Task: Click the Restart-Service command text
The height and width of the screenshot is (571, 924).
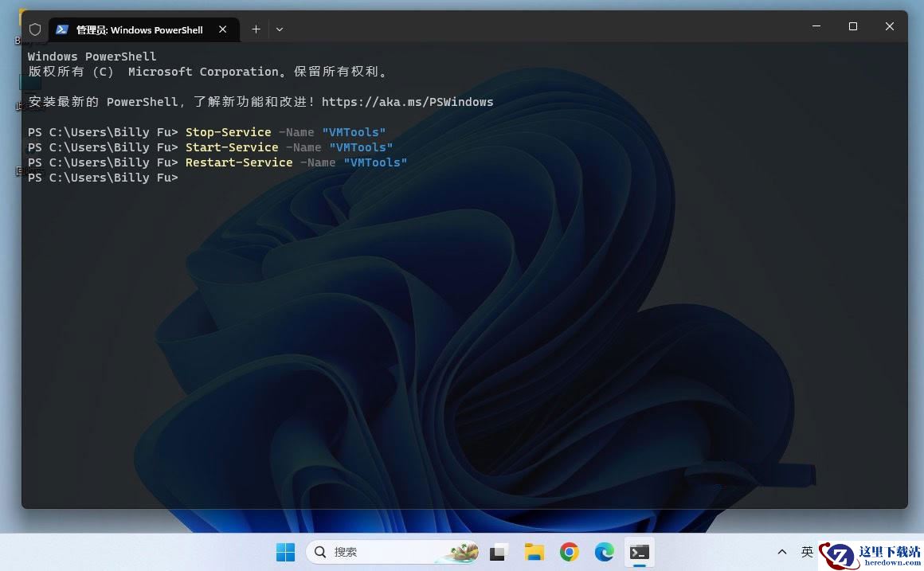Action: click(x=239, y=162)
